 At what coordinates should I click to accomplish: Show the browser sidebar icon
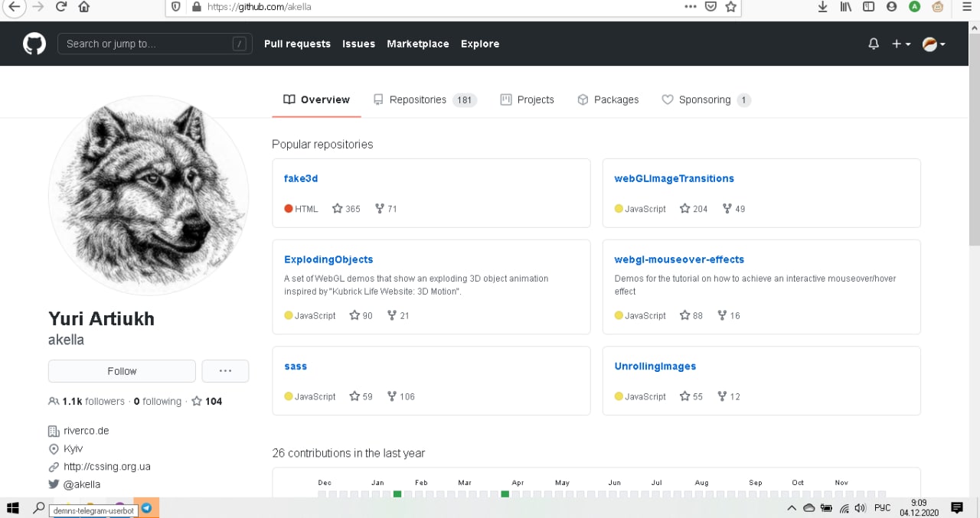[868, 6]
